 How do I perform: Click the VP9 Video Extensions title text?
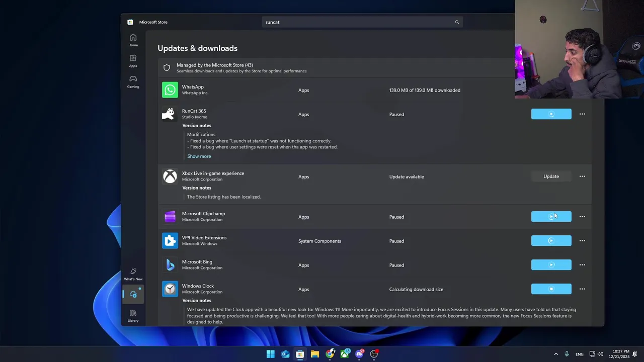(204, 238)
